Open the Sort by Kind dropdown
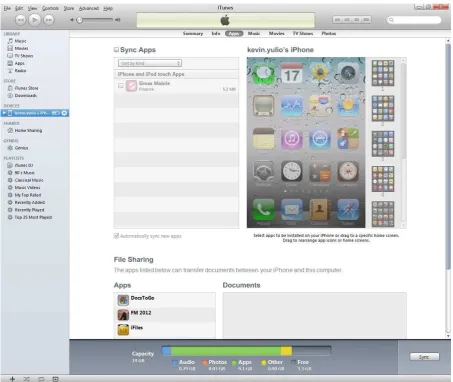 pos(150,63)
